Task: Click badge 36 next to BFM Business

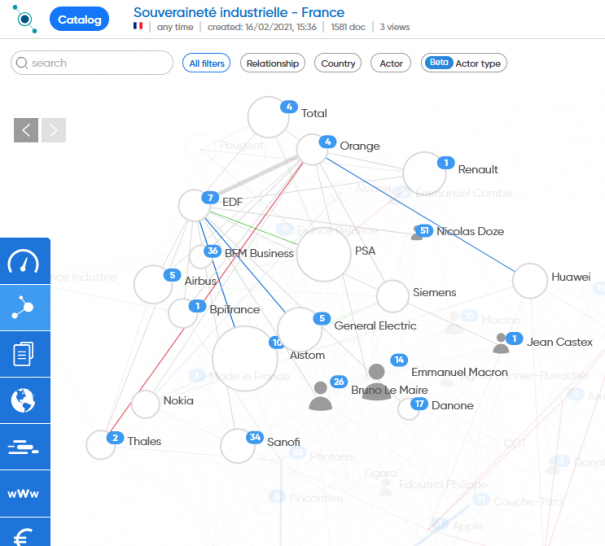Action: click(x=212, y=251)
